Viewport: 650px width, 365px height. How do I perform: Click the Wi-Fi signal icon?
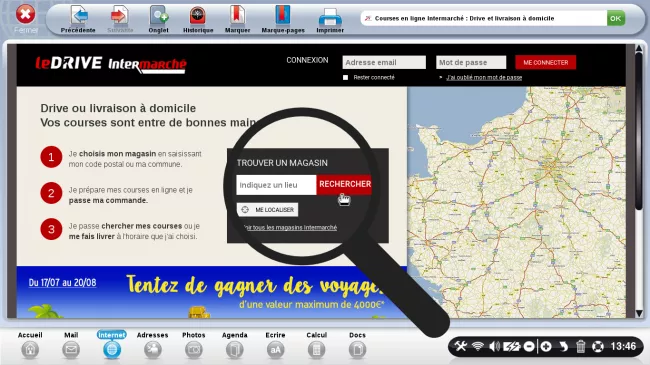[x=478, y=346]
